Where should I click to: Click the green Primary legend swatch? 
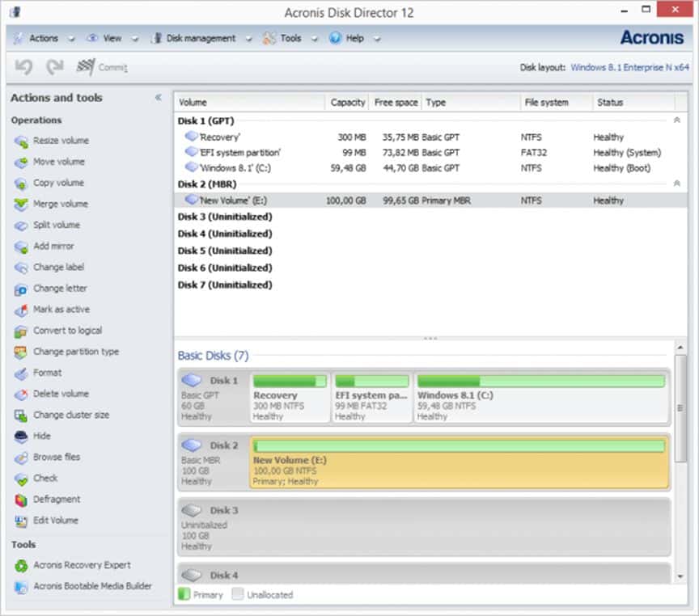click(184, 593)
